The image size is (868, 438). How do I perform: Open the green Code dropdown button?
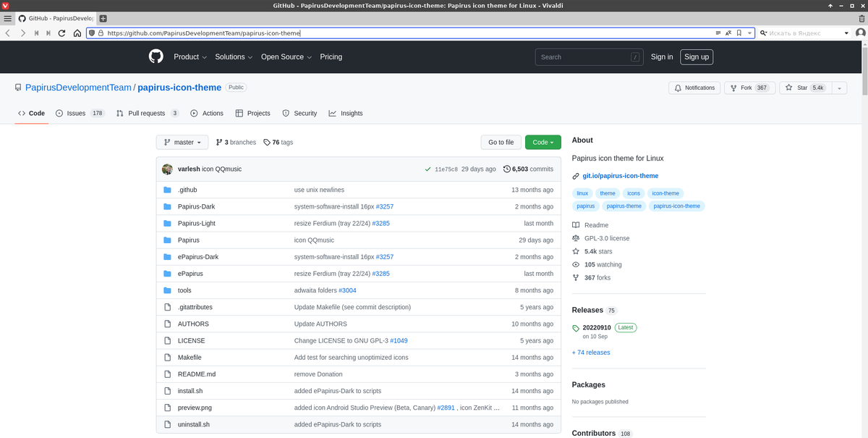(x=543, y=143)
